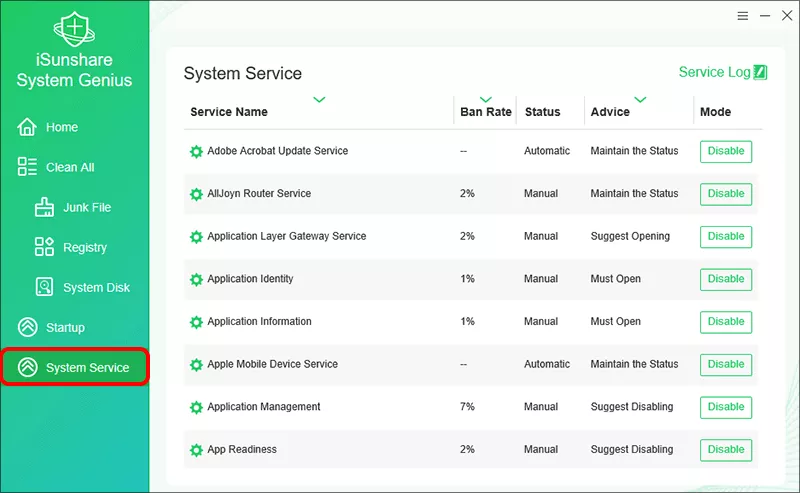Viewport: 800px width, 493px height.
Task: Select Application Identity name
Action: tap(250, 279)
